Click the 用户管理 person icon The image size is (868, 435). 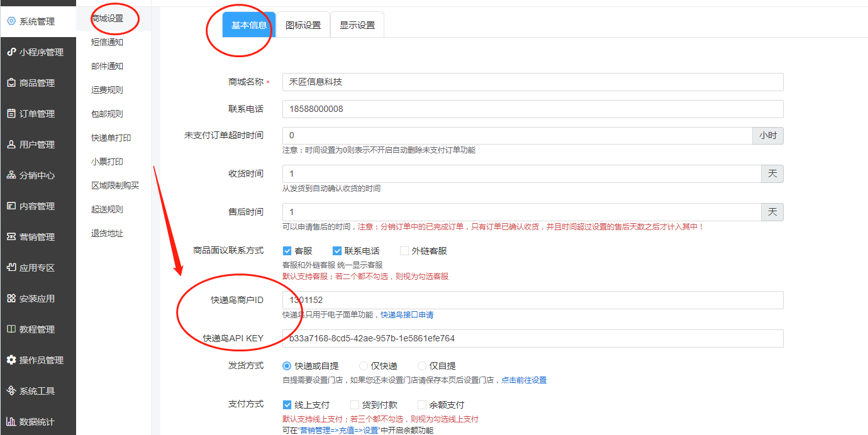click(11, 145)
